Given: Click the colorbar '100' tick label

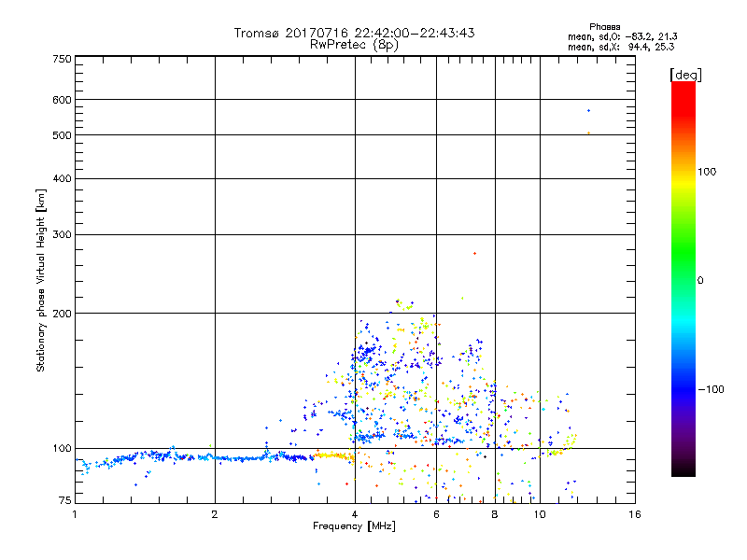Looking at the screenshot, I should 707,172.
